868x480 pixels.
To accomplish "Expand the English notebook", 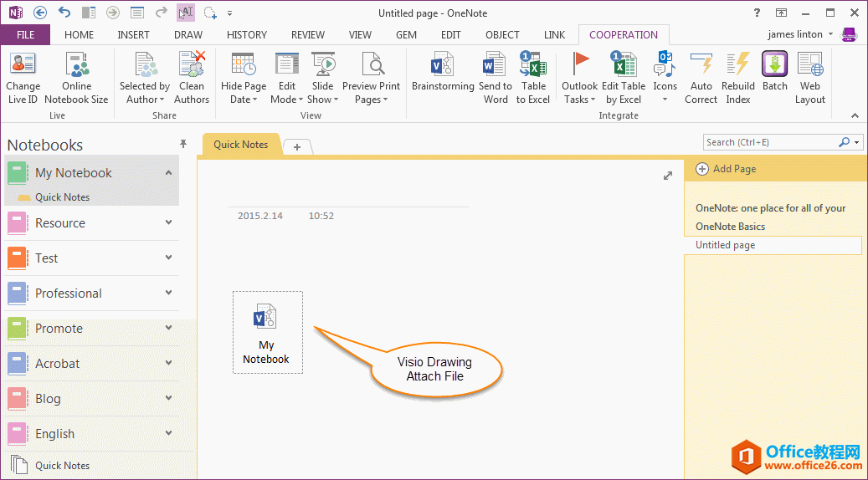I will [x=169, y=433].
